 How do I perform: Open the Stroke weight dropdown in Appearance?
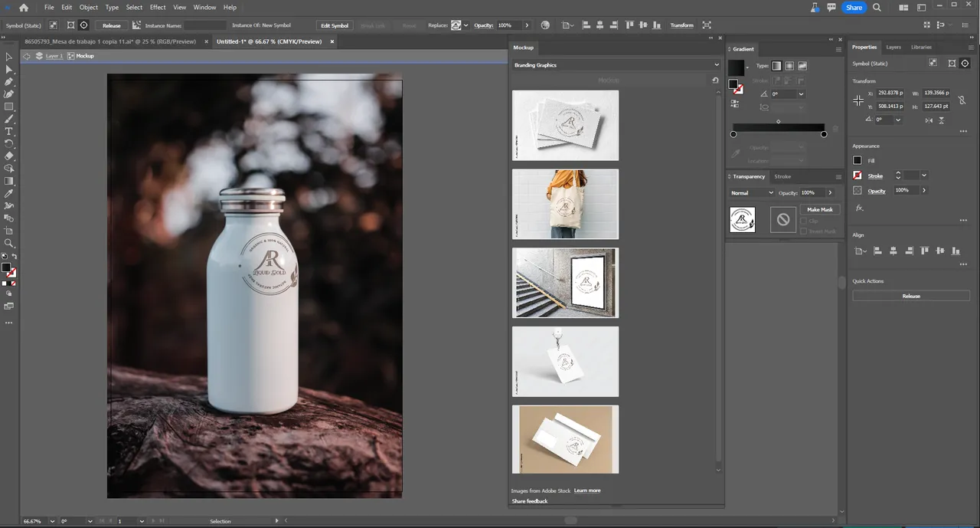924,175
